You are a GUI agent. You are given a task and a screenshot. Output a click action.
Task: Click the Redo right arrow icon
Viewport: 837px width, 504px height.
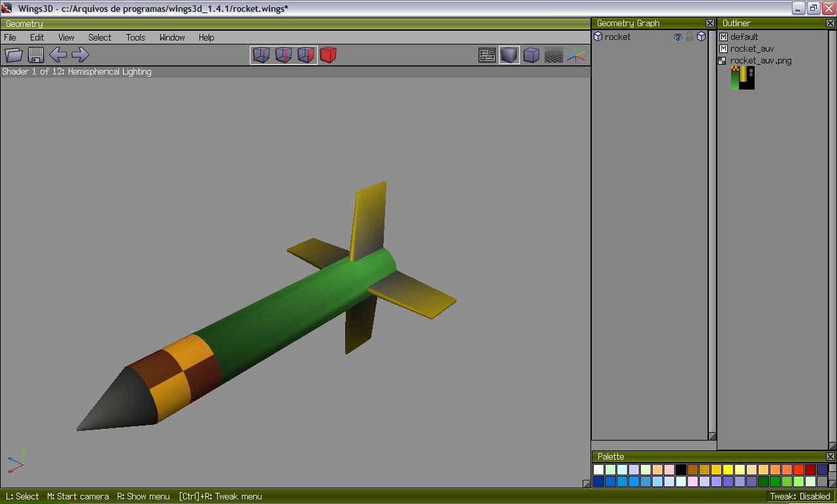pos(80,55)
